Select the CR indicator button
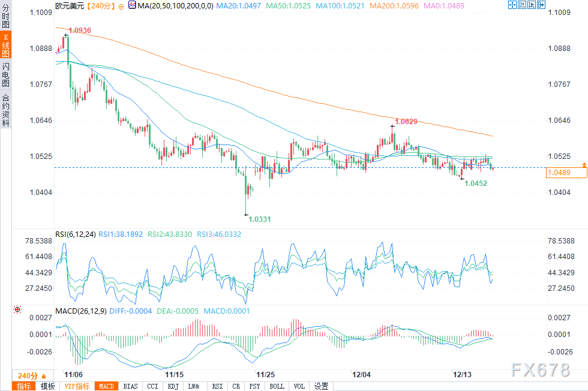588x391 pixels. pos(236,386)
